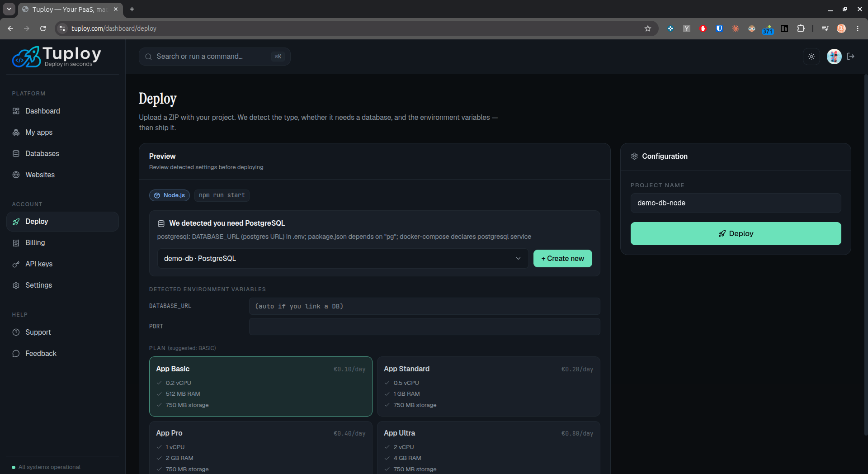Click the Websites globe icon
The height and width of the screenshot is (474, 868).
tap(16, 175)
